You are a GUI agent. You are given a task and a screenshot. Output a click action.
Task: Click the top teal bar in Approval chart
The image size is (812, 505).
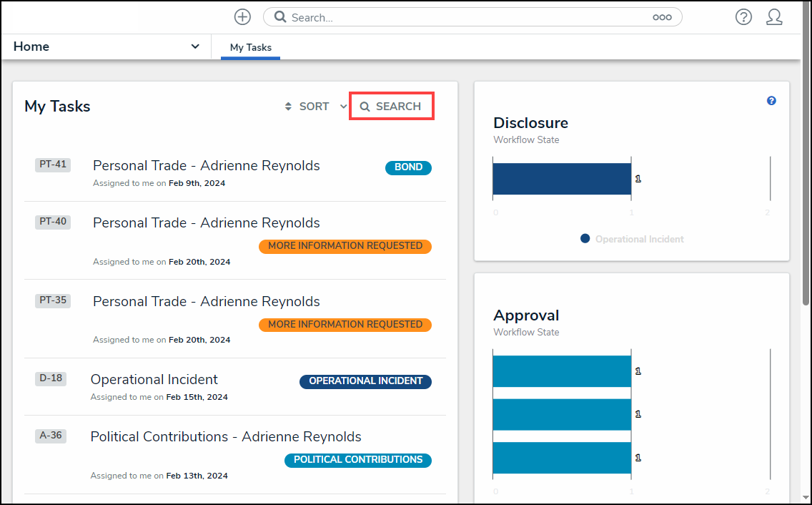[x=561, y=371]
